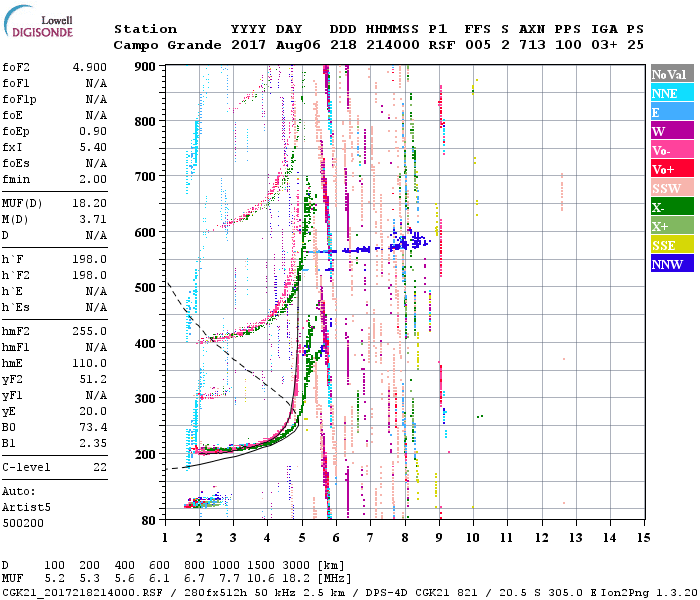Select the Vo- legend swatch
700x600 pixels.
tap(672, 150)
